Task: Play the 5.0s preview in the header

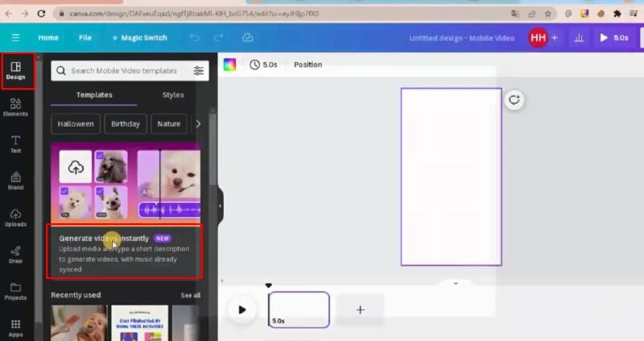Action: (x=613, y=38)
